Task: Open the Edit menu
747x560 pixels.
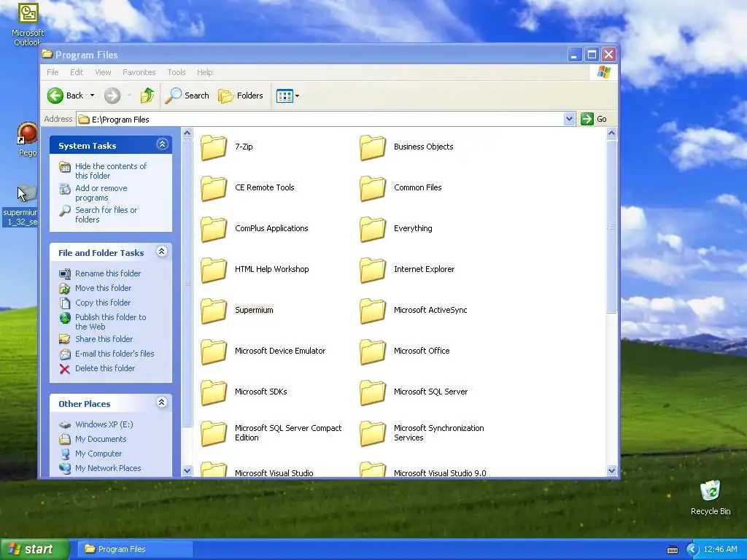Action: point(76,72)
